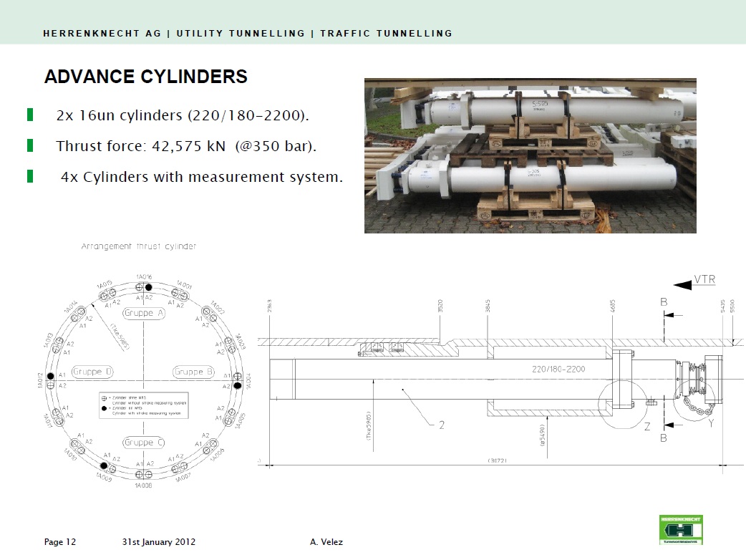746x560 pixels.
Task: Click "TRAFFIC TUNNELLING" in the header
Action: [x=387, y=34]
